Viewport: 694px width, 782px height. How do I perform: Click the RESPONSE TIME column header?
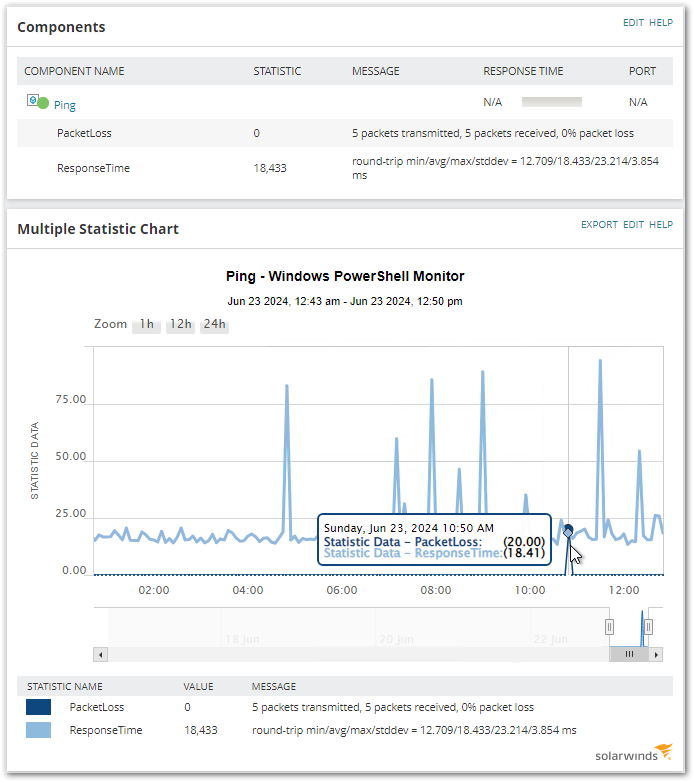[523, 71]
